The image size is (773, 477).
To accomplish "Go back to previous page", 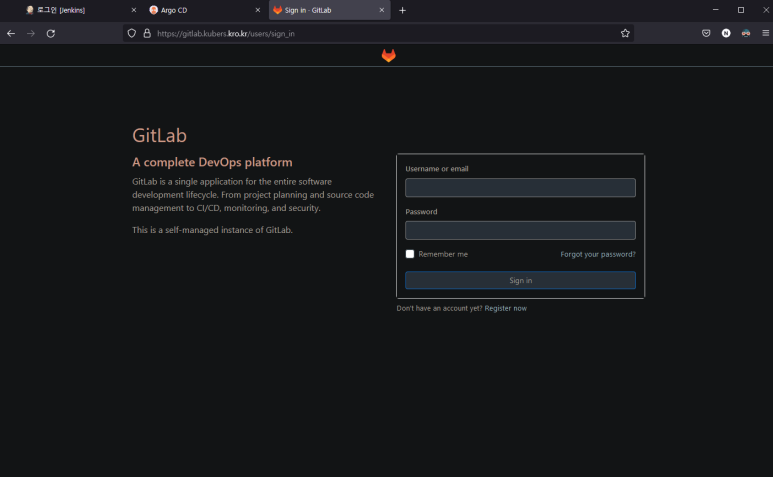I will [11, 33].
